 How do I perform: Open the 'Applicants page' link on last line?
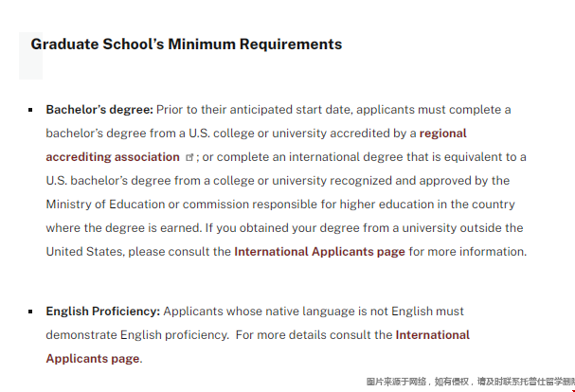click(93, 358)
